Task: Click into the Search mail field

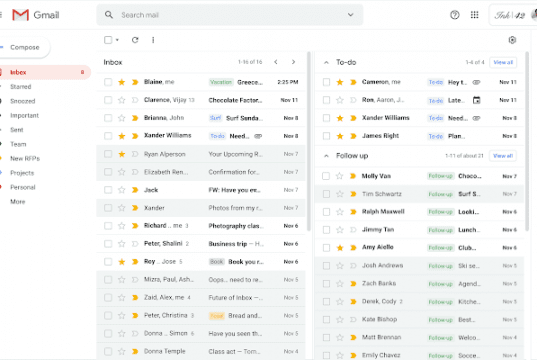Action: (229, 15)
